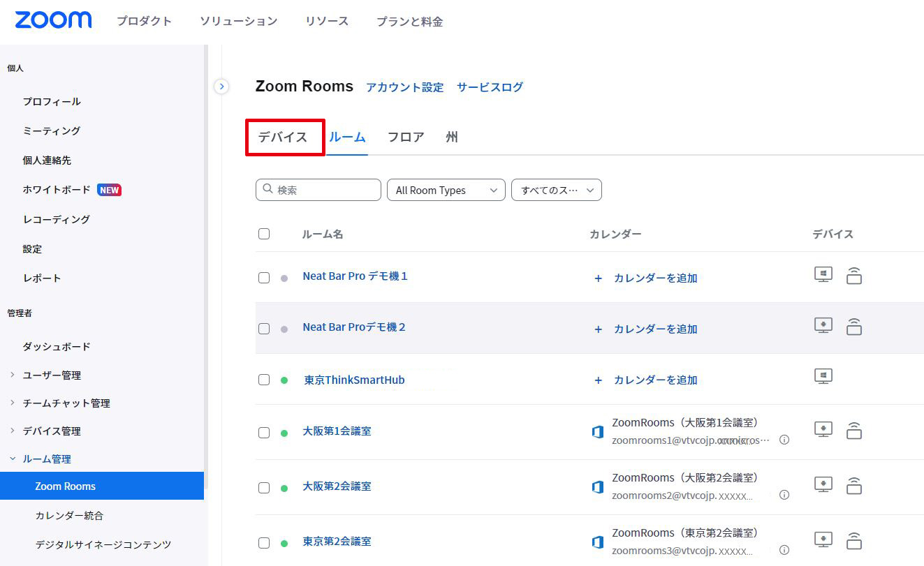Open room 東京第2会議室

click(x=337, y=542)
